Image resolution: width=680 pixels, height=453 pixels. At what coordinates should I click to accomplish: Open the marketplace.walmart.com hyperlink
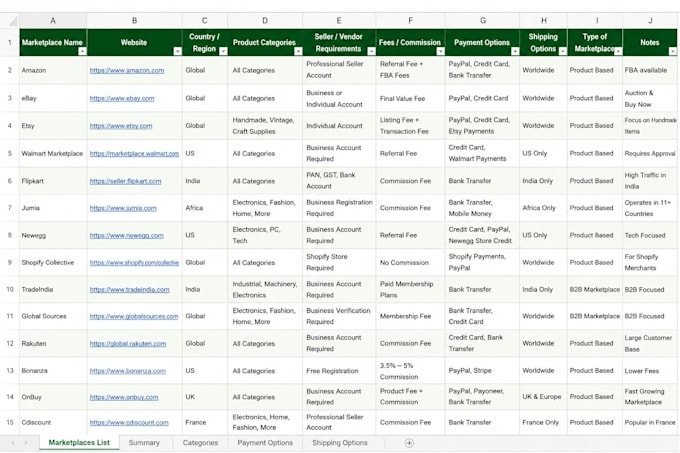click(134, 153)
